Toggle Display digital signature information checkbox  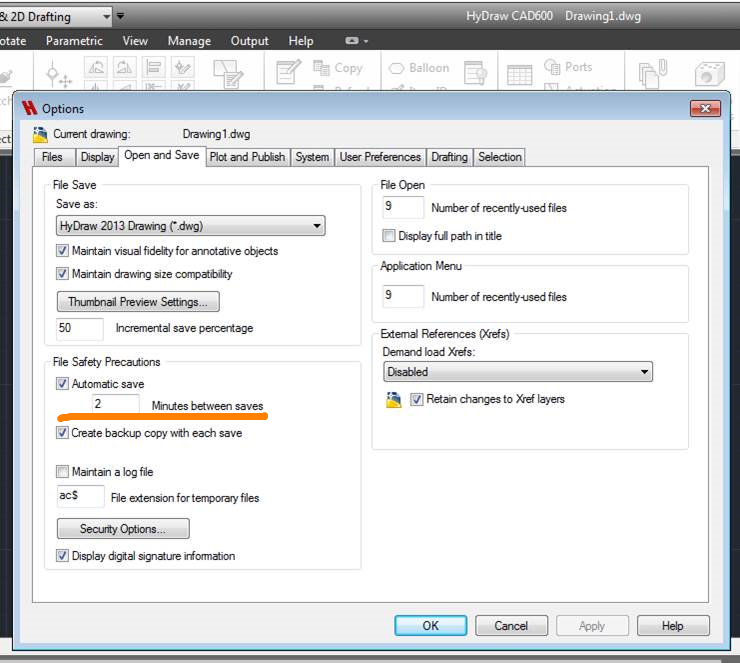point(62,555)
